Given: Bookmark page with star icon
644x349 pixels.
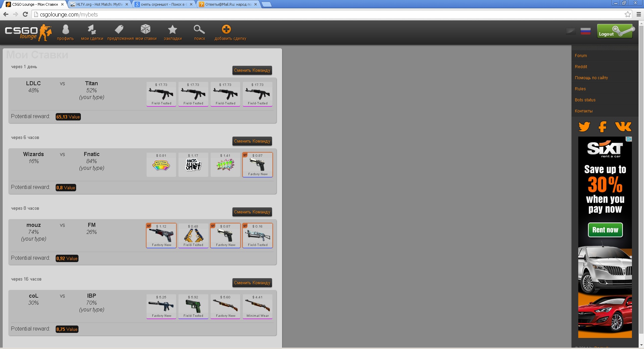Looking at the screenshot, I should (x=628, y=14).
